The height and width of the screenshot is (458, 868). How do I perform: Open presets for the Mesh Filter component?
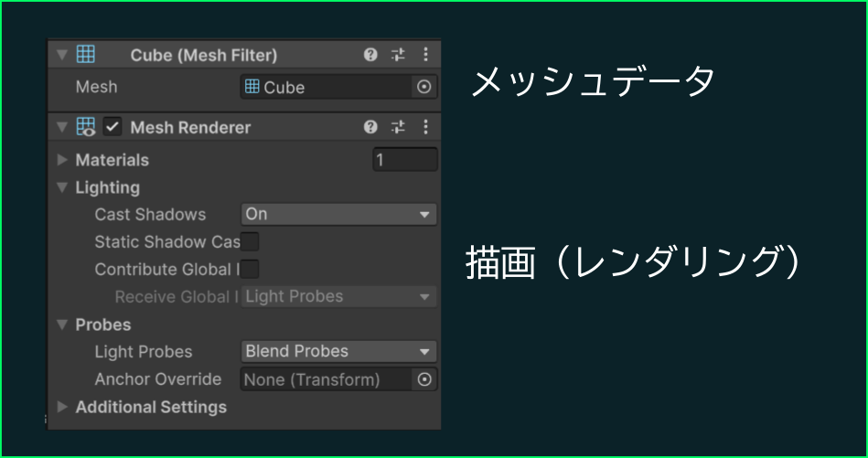(398, 54)
